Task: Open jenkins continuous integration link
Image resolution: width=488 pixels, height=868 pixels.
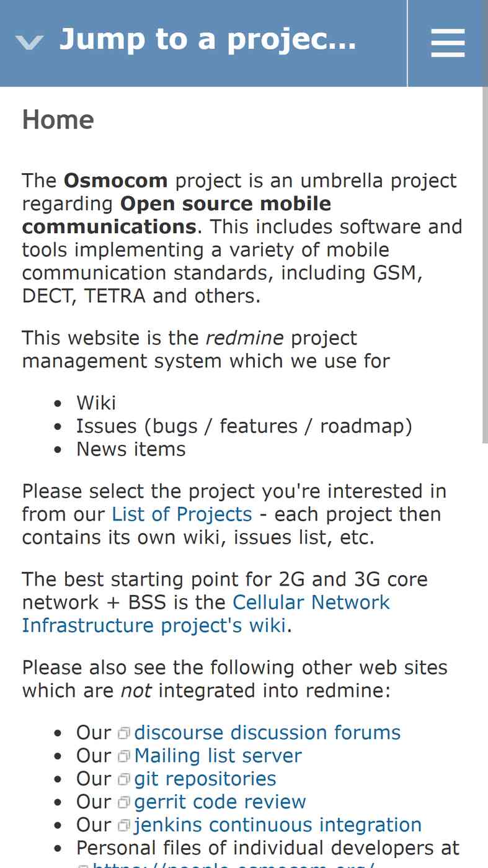Action: (278, 825)
